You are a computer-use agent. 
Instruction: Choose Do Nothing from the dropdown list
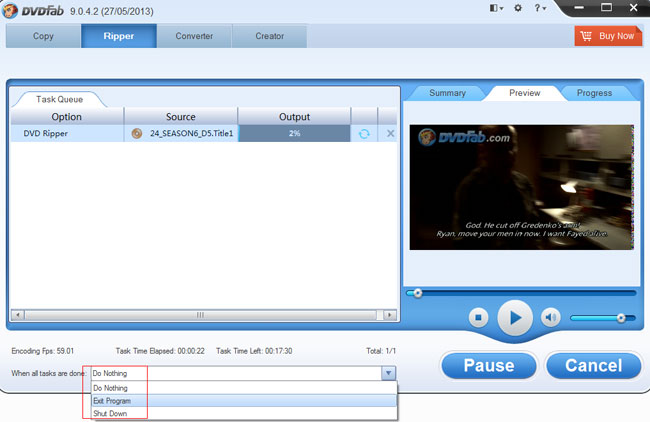point(244,388)
